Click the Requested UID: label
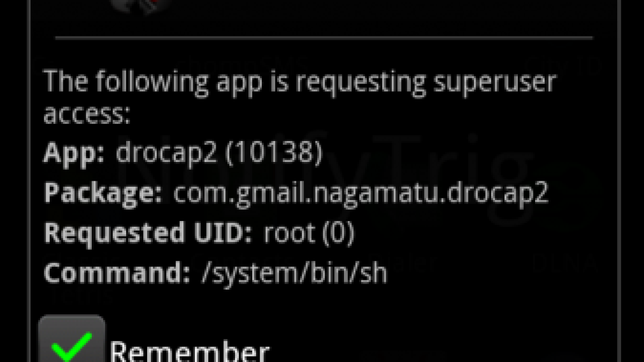Image resolution: width=644 pixels, height=362 pixels. 148,233
